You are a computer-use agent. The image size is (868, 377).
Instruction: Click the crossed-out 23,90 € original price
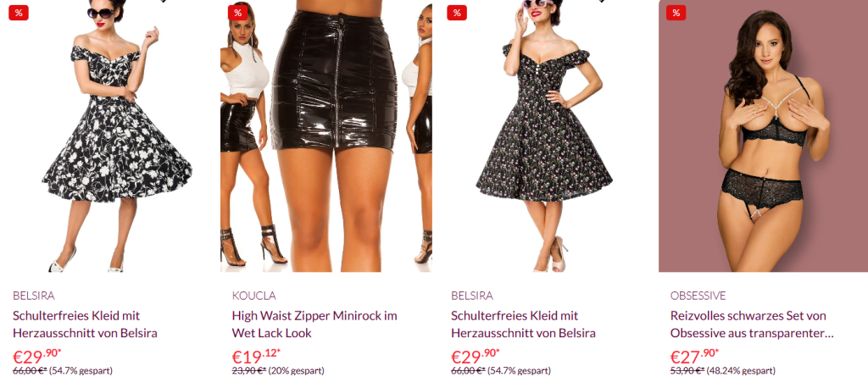(x=249, y=371)
